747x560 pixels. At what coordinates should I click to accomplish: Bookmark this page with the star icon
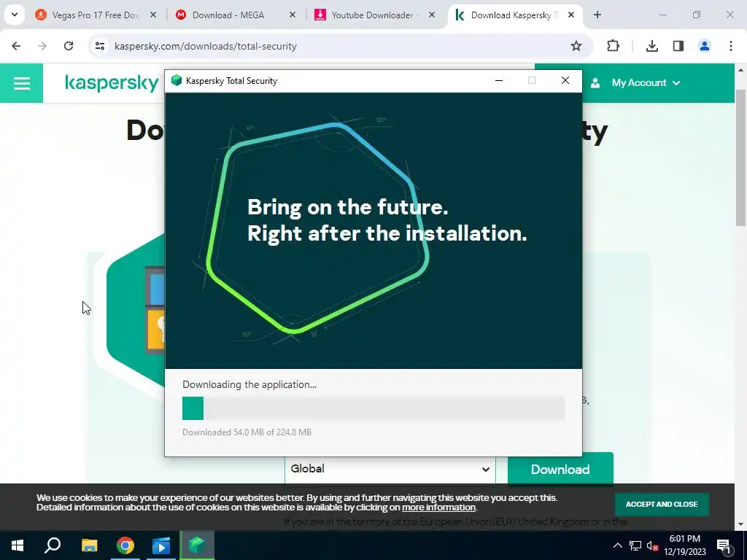(576, 46)
